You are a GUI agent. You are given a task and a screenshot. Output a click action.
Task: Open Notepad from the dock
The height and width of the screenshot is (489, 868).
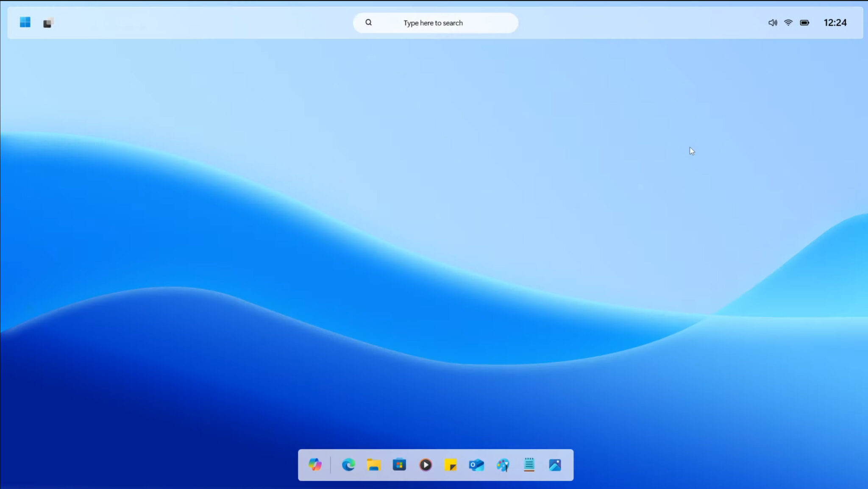[529, 465]
